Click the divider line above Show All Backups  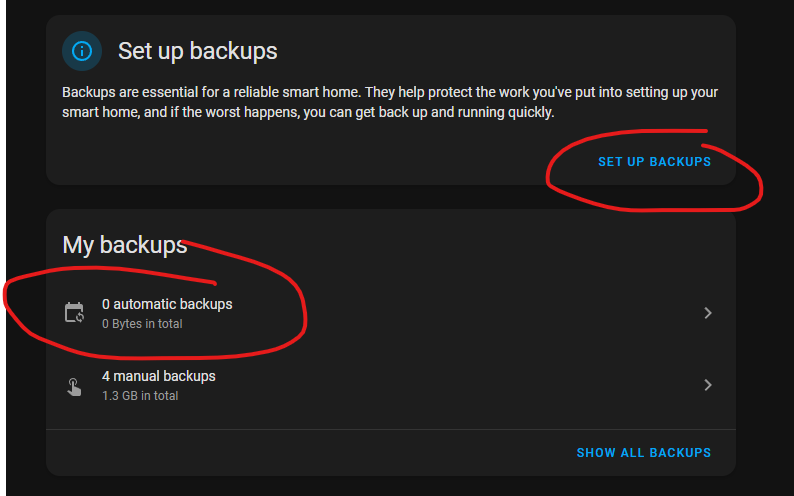(x=391, y=430)
